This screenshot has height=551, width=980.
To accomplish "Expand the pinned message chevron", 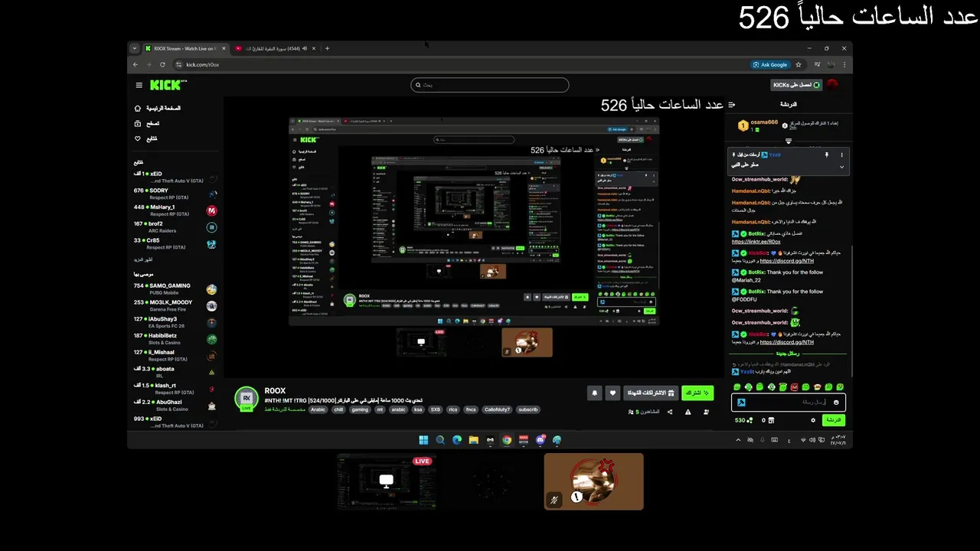I will (841, 166).
